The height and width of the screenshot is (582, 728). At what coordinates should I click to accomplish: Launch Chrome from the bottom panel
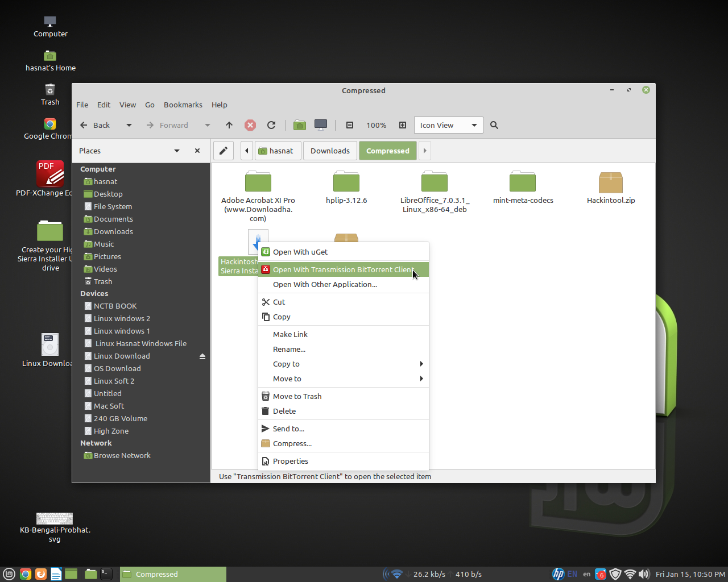(x=25, y=574)
